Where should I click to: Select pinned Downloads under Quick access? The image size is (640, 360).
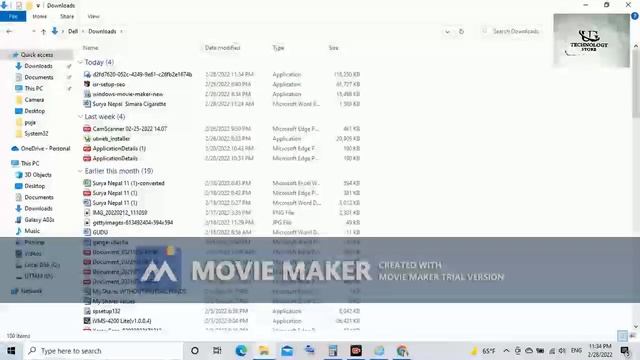[38, 66]
